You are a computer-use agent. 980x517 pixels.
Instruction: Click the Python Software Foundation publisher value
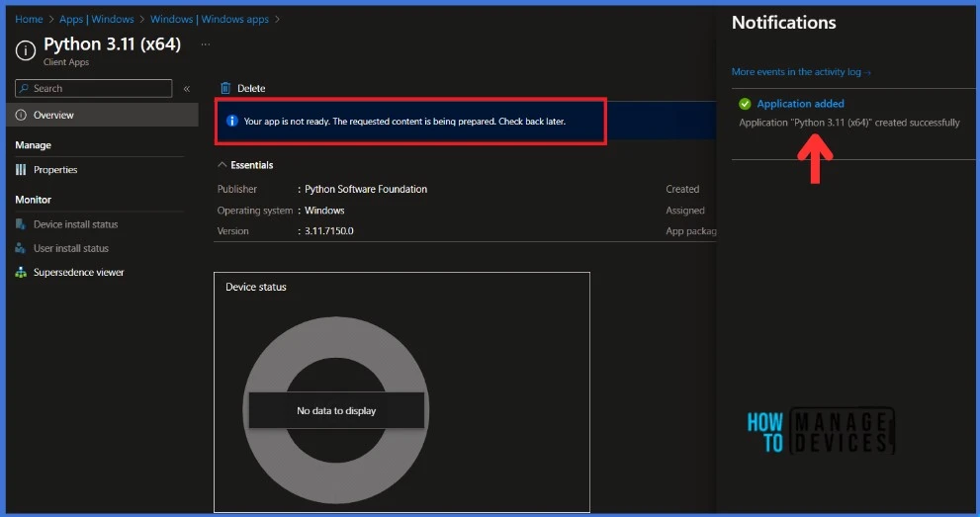pos(366,189)
